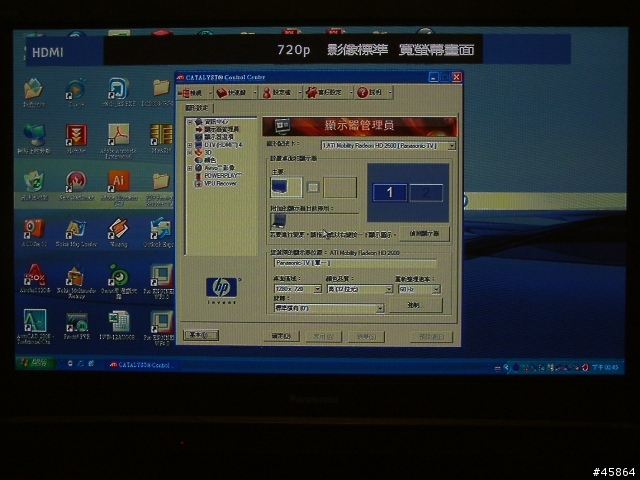The image size is (640, 480).
Task: Click the CATALYST Control taskbar button
Action: click(141, 365)
